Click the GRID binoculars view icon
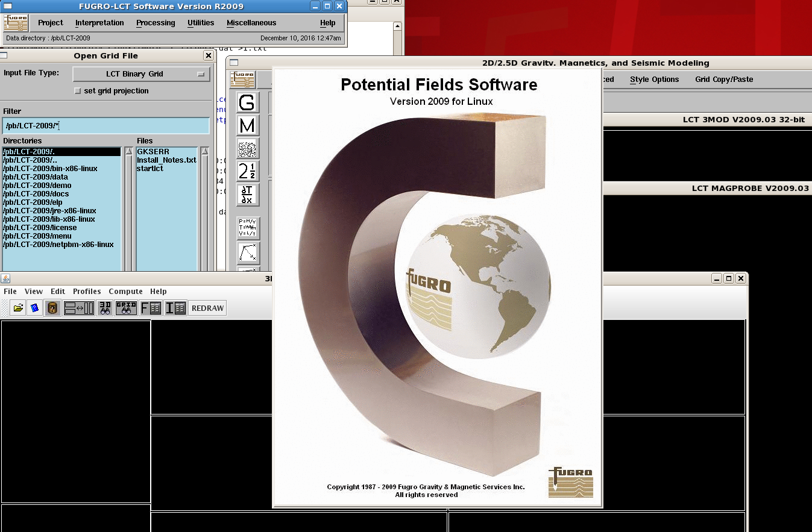 [126, 308]
